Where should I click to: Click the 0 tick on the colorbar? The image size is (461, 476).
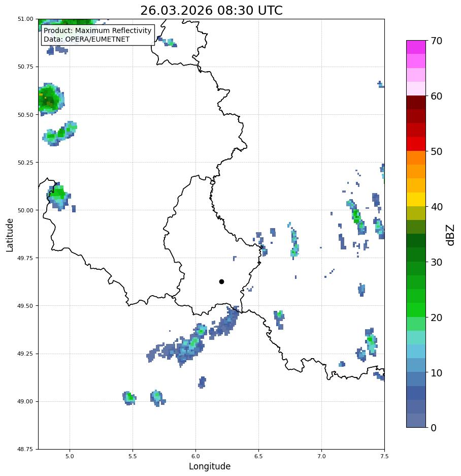tap(434, 428)
